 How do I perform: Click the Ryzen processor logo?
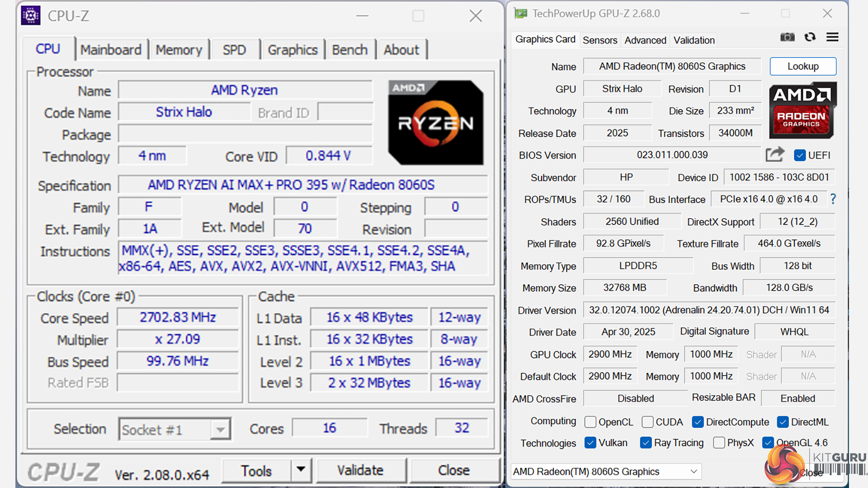click(435, 122)
